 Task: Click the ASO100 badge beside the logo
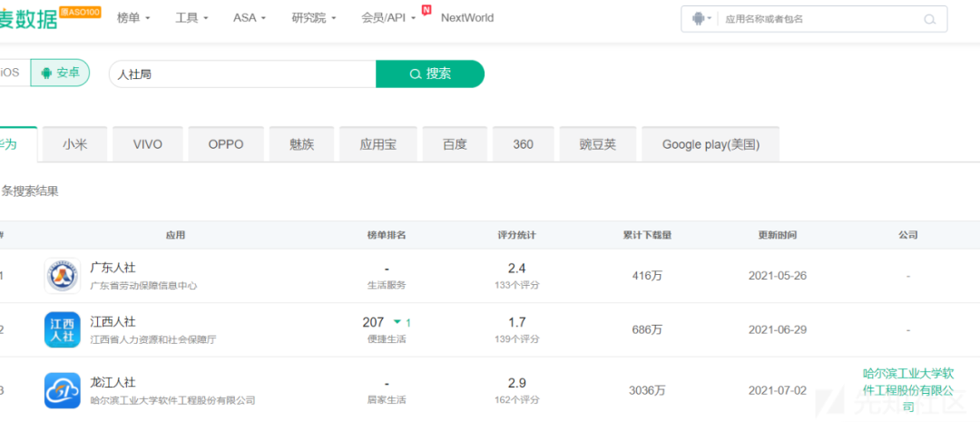click(x=80, y=11)
